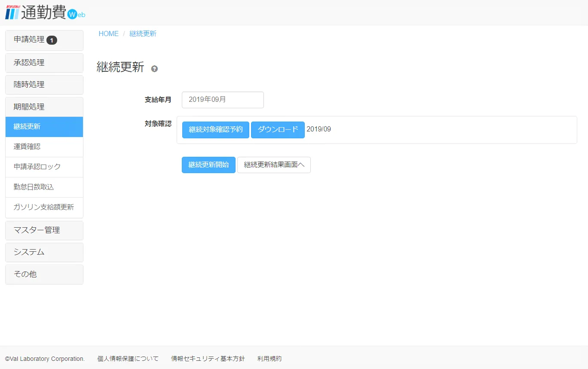Open the マスター管理 section
Image resolution: width=588 pixels, height=369 pixels.
[x=37, y=230]
